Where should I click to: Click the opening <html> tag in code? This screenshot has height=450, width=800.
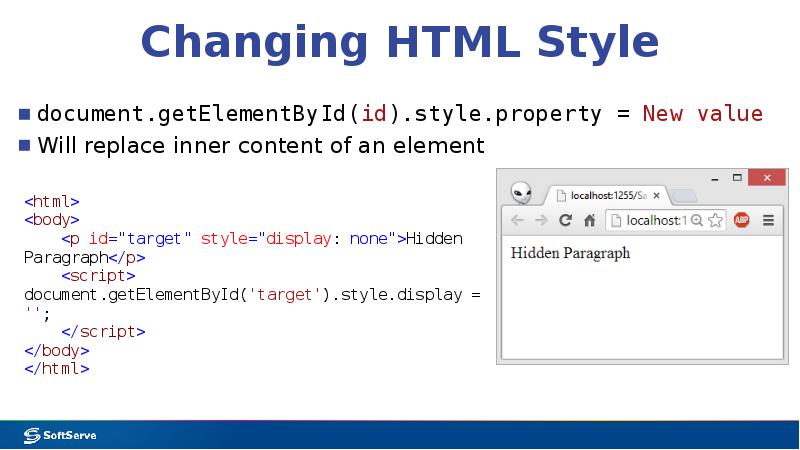pyautogui.click(x=52, y=202)
